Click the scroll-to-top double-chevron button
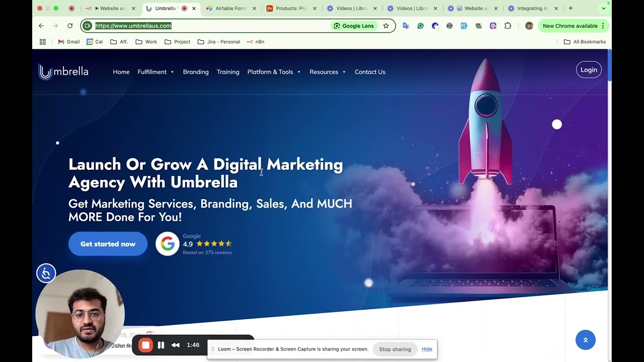The height and width of the screenshot is (362, 644). (585, 340)
